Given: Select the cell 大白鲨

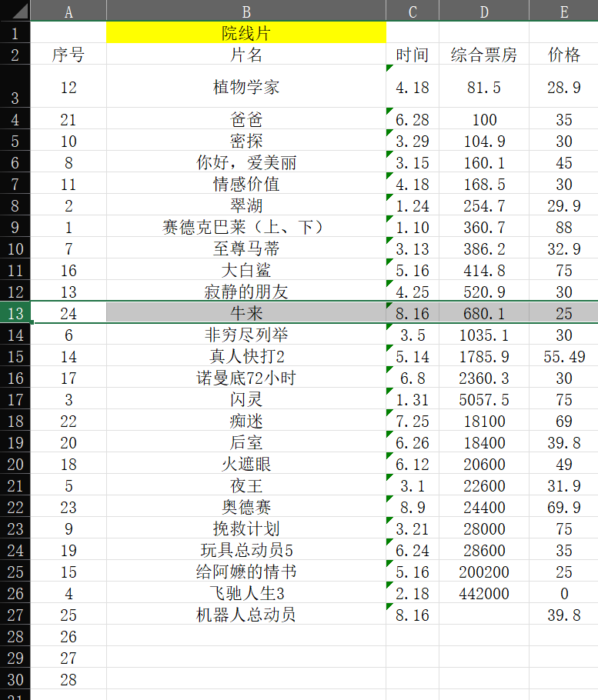Looking at the screenshot, I should click(x=246, y=270).
